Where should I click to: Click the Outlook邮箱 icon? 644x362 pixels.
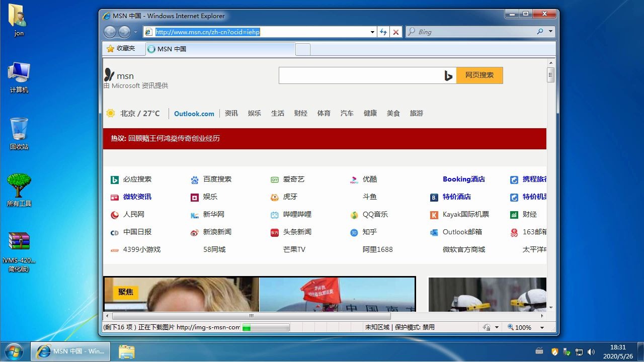pyautogui.click(x=434, y=232)
